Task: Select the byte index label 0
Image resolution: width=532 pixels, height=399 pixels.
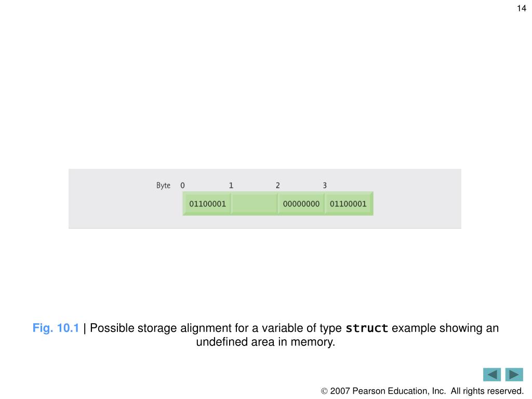Action: (182, 185)
